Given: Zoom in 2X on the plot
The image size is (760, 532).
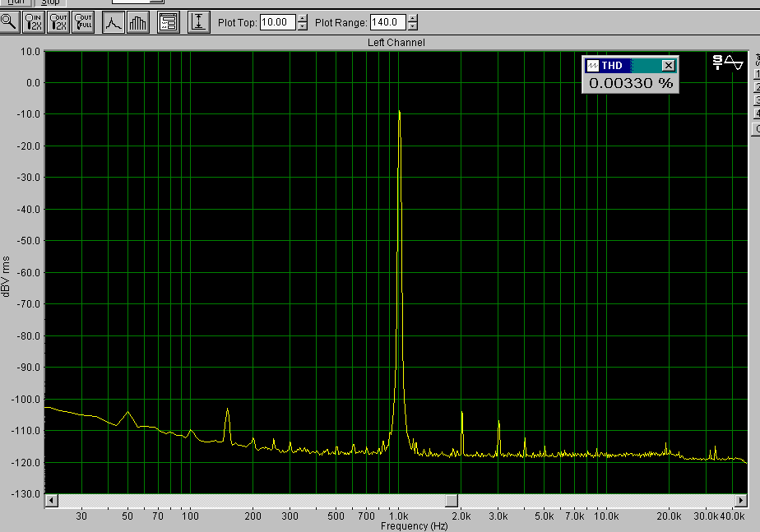Looking at the screenshot, I should pyautogui.click(x=35, y=22).
